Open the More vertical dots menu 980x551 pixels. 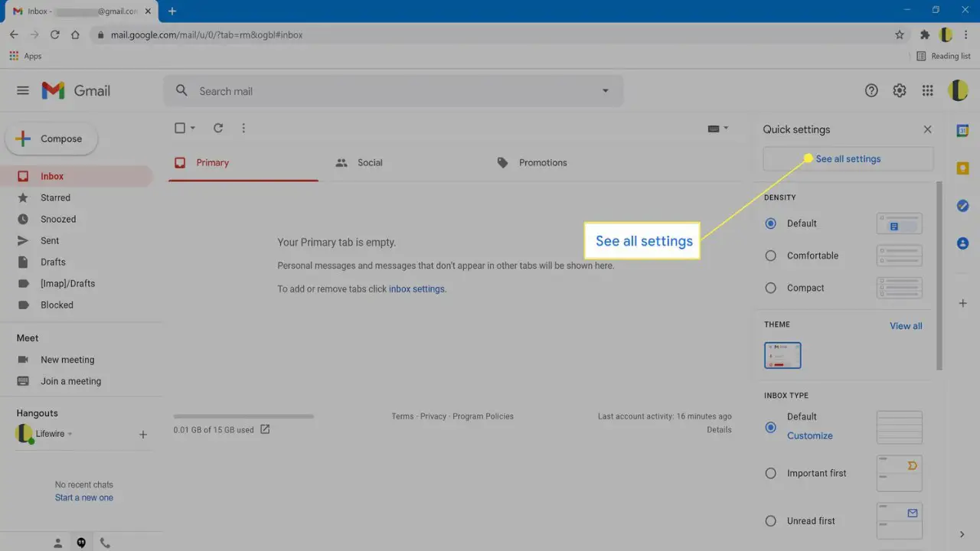click(243, 128)
